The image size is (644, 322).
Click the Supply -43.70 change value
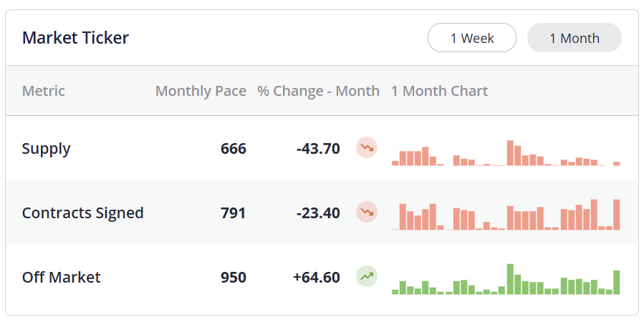pyautogui.click(x=318, y=149)
